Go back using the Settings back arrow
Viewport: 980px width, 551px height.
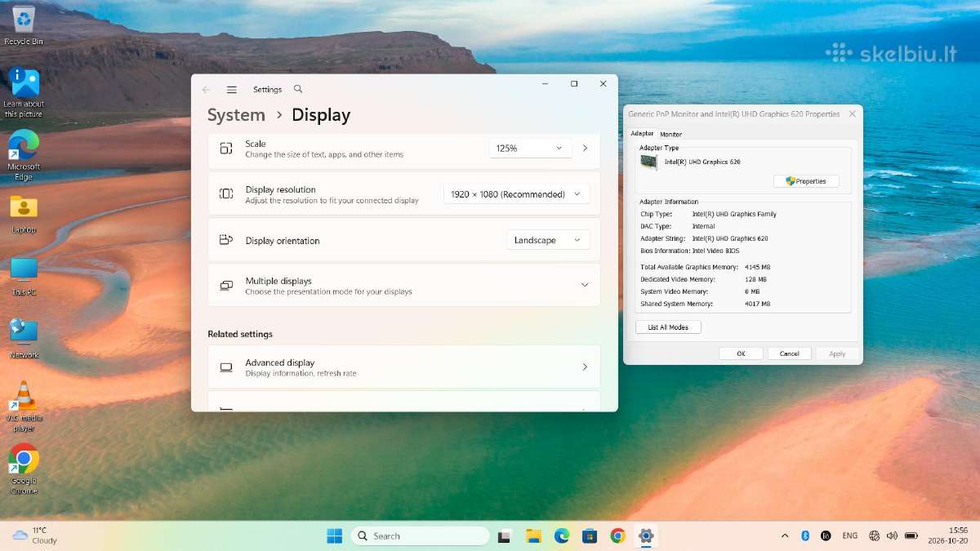[x=206, y=90]
